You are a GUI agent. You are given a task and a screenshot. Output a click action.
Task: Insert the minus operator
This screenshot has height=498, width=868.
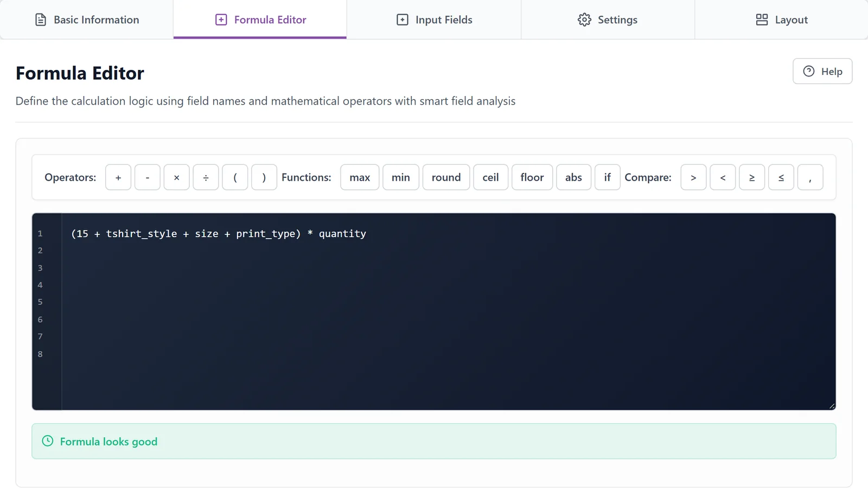148,177
